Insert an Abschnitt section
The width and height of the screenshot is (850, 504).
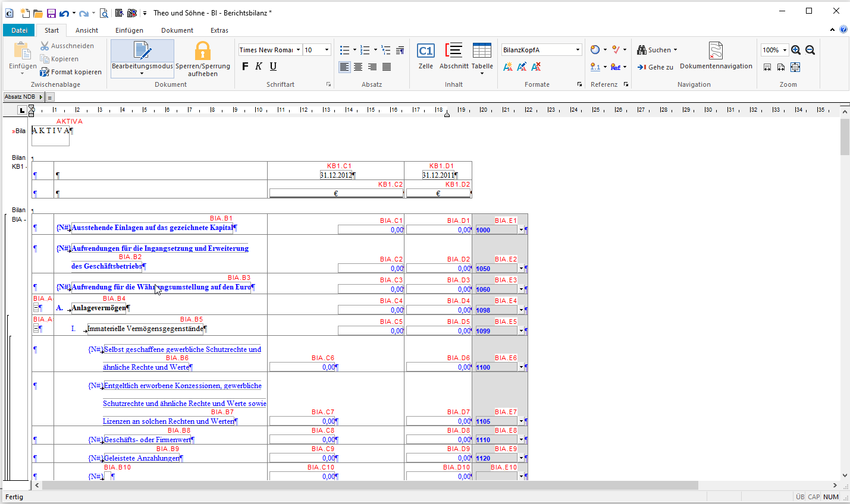[454, 56]
